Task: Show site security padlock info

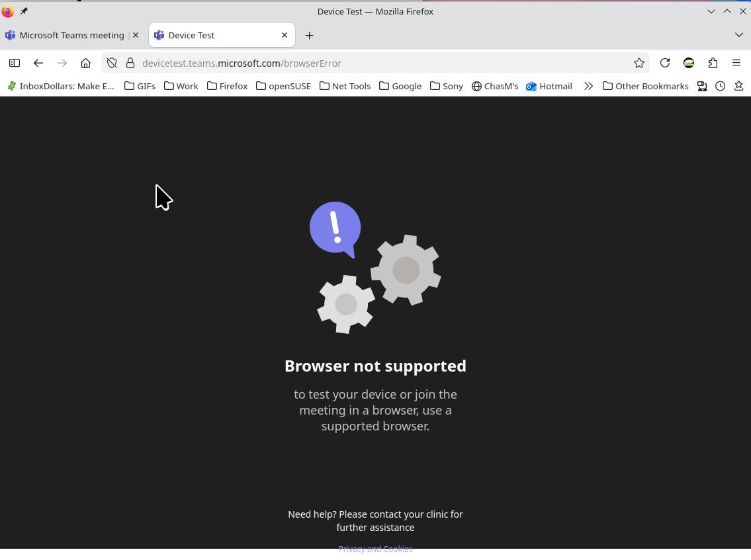Action: (x=130, y=63)
